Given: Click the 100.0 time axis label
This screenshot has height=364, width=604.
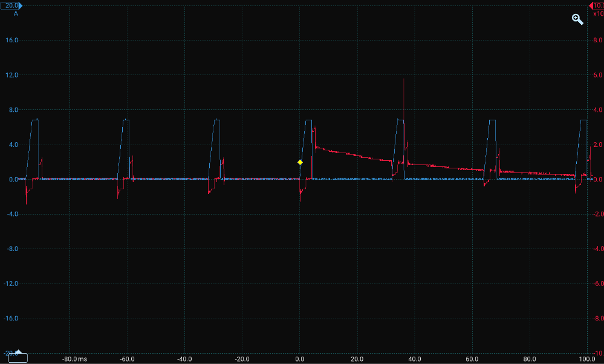Looking at the screenshot, I should click(588, 359).
